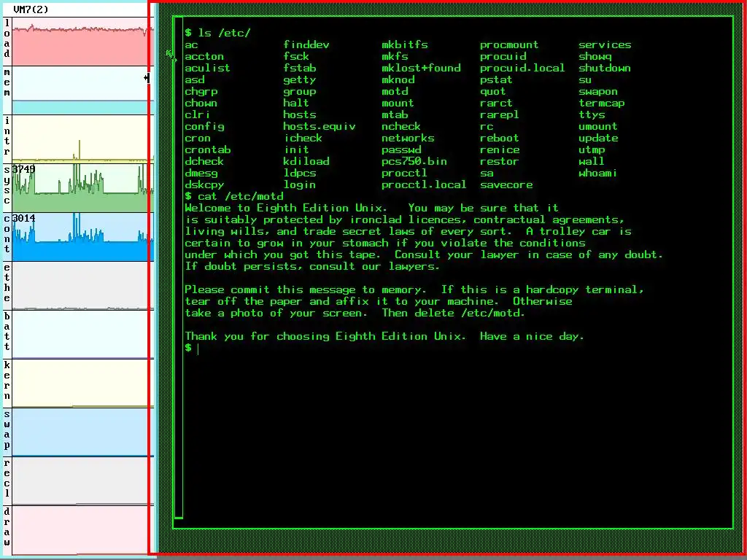This screenshot has width=747, height=560.
Task: Click 'dskcpy' in the directory listing
Action: pyautogui.click(x=204, y=184)
